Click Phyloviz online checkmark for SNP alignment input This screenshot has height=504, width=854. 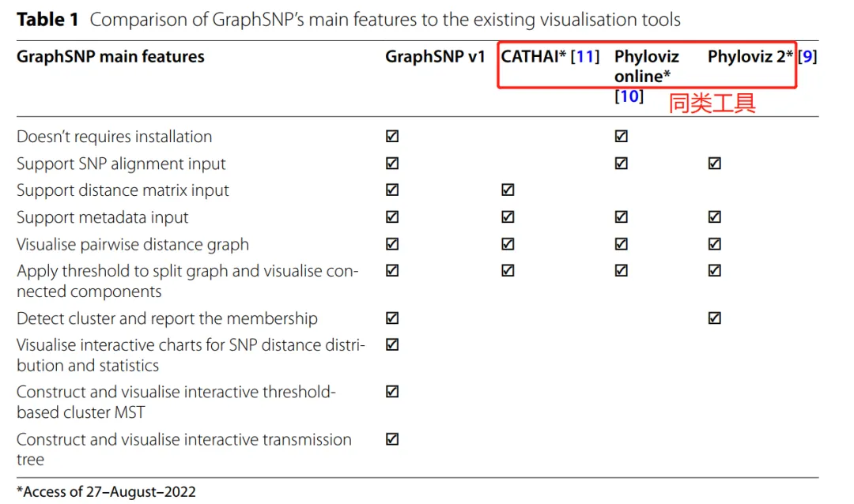pos(622,164)
